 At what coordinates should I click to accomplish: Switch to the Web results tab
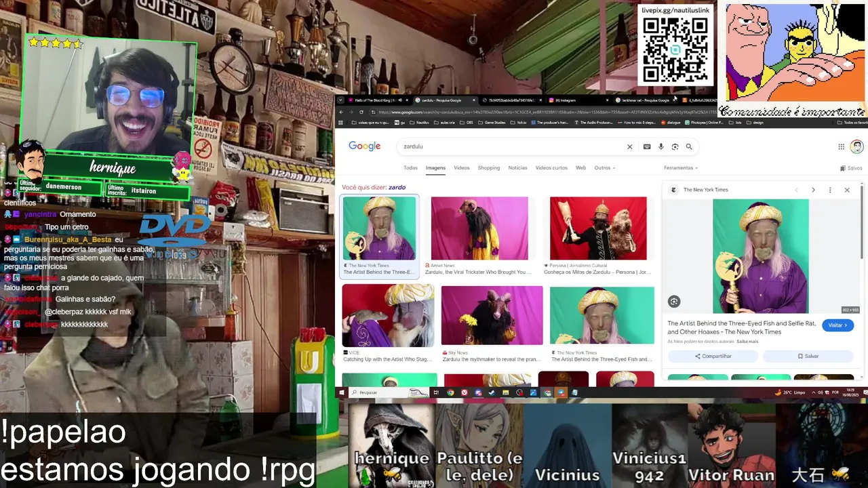click(x=581, y=168)
